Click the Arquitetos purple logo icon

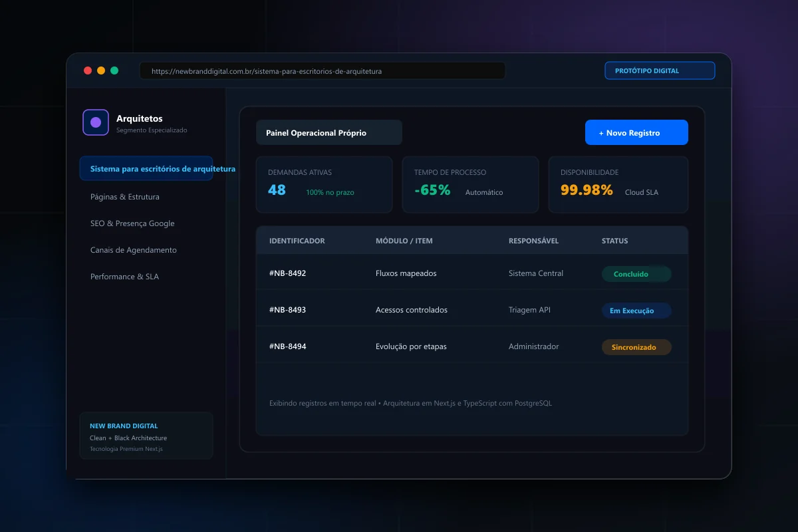(96, 122)
